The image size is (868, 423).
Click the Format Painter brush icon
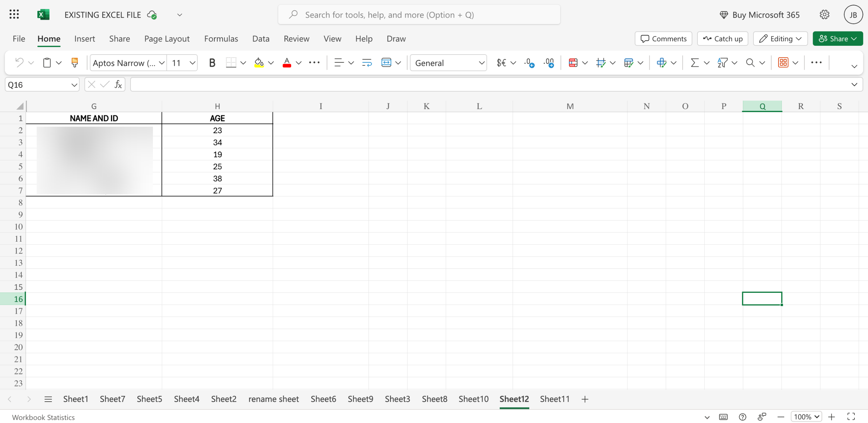(75, 62)
